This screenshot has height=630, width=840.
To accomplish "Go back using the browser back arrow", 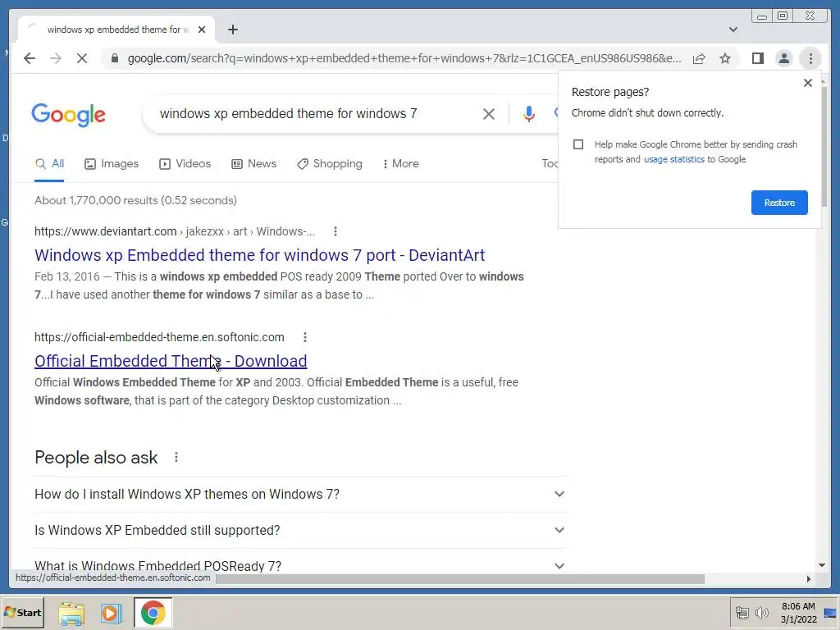I will point(30,58).
